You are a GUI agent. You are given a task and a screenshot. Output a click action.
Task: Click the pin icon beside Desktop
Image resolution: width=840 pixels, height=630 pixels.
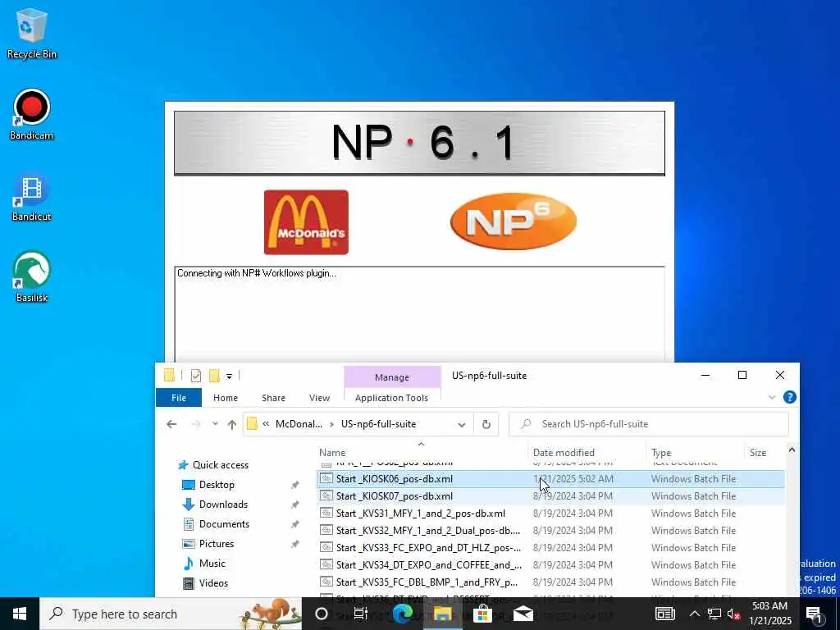pyautogui.click(x=294, y=485)
